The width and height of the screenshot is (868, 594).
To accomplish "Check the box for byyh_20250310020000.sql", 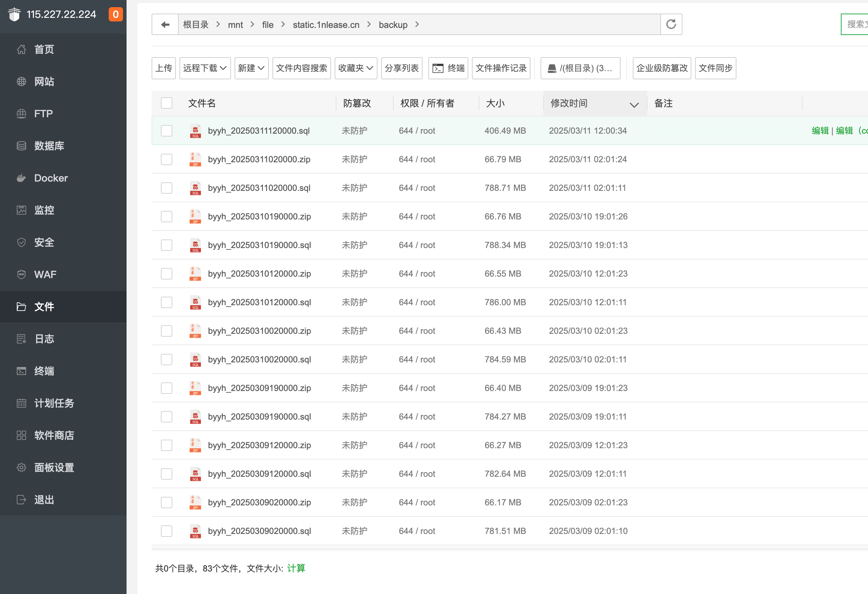I will [167, 359].
